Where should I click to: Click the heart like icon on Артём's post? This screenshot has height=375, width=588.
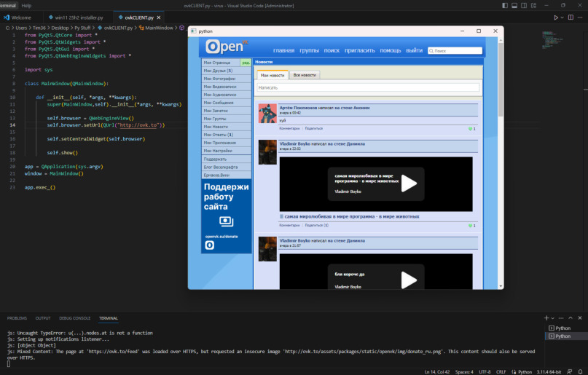[x=471, y=129]
